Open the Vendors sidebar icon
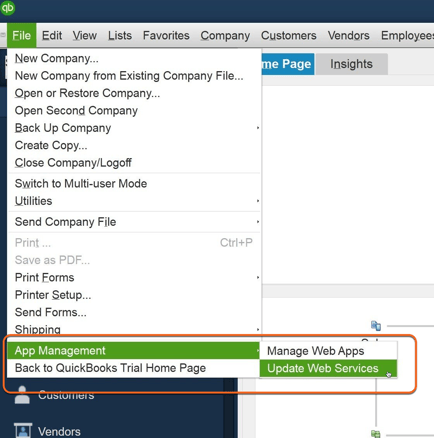This screenshot has width=434, height=438. [23, 431]
